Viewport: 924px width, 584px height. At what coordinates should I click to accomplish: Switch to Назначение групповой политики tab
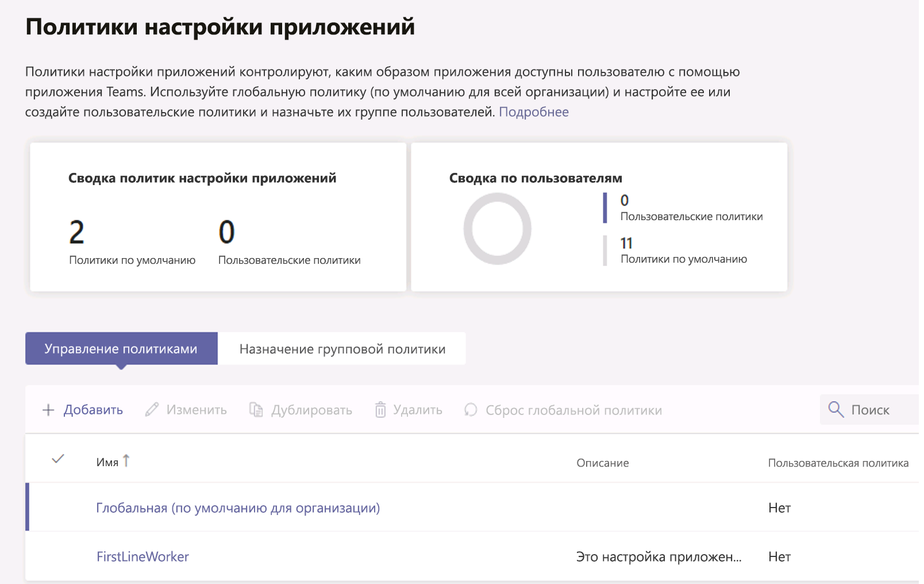(x=342, y=348)
